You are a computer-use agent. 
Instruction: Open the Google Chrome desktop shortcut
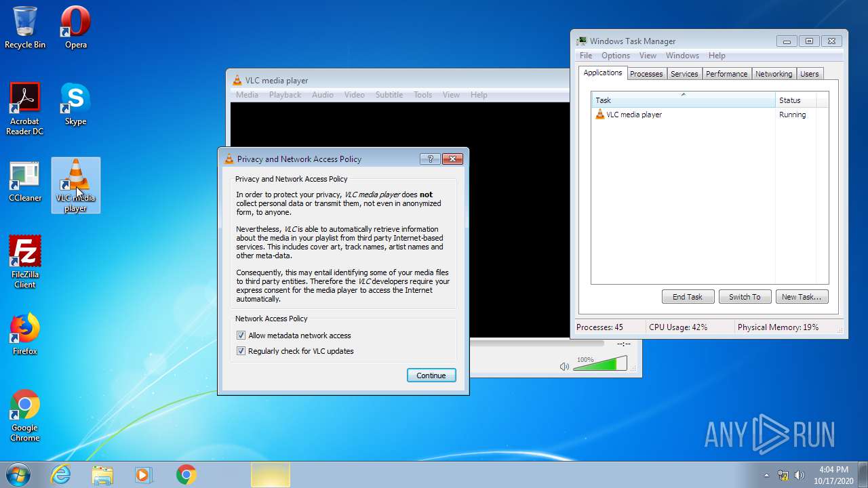[25, 415]
